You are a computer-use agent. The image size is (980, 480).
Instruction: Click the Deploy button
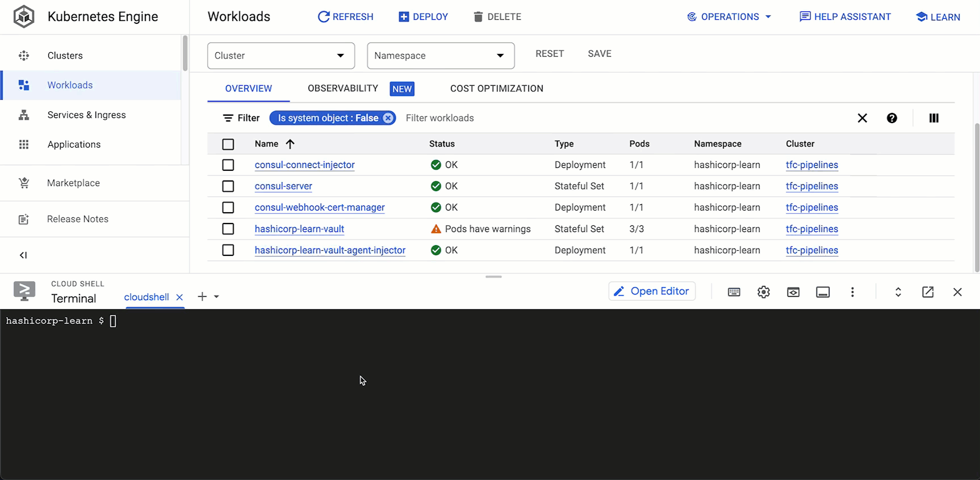(x=423, y=16)
